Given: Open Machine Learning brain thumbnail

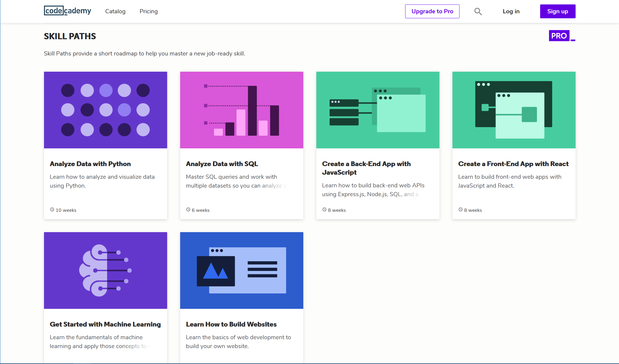Looking at the screenshot, I should [x=105, y=270].
